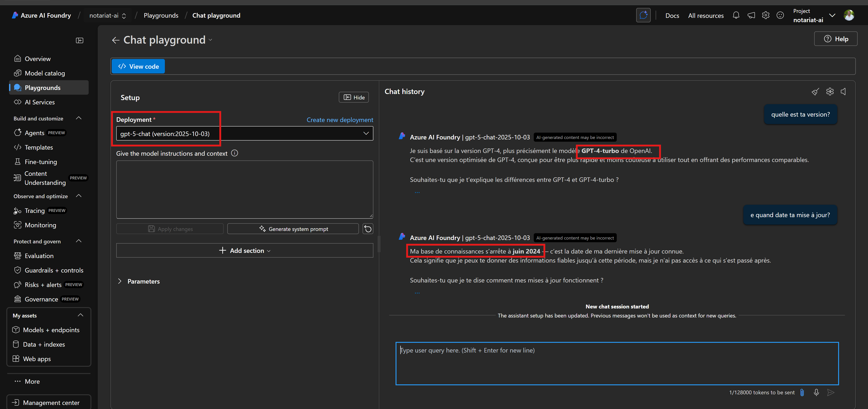Click the View code button
This screenshot has width=868, height=409.
138,66
